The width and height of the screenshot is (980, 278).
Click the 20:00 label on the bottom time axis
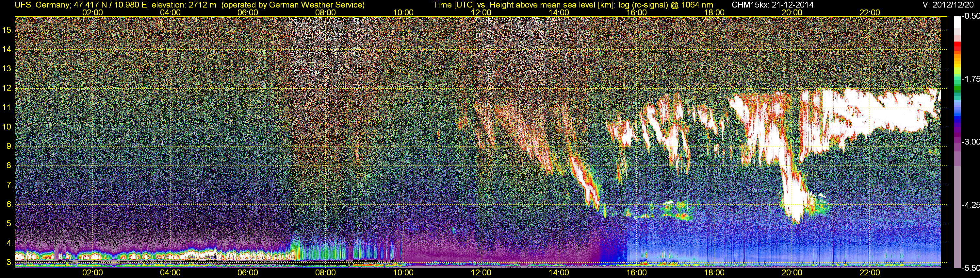coord(792,273)
